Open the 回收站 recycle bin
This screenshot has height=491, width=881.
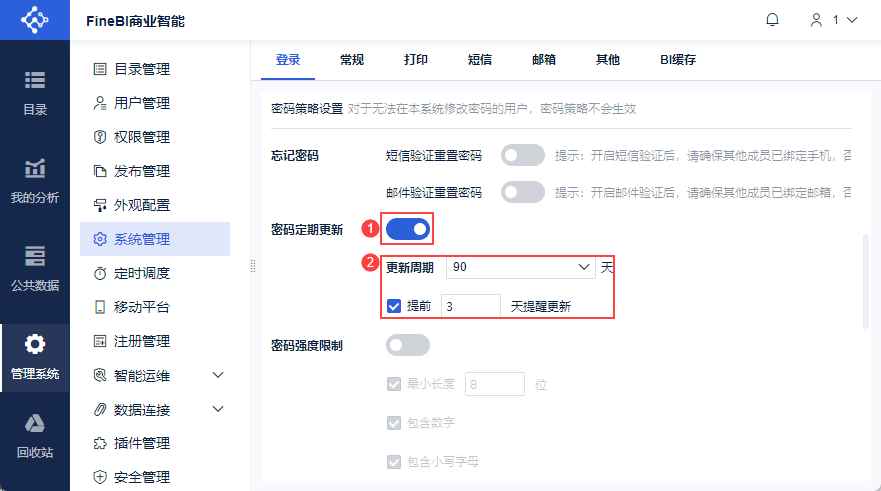point(35,435)
